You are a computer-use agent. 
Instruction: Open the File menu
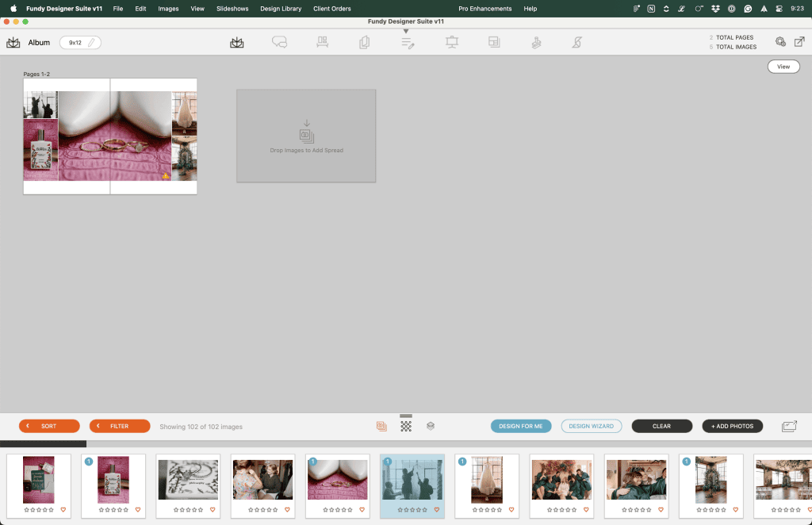(x=118, y=8)
